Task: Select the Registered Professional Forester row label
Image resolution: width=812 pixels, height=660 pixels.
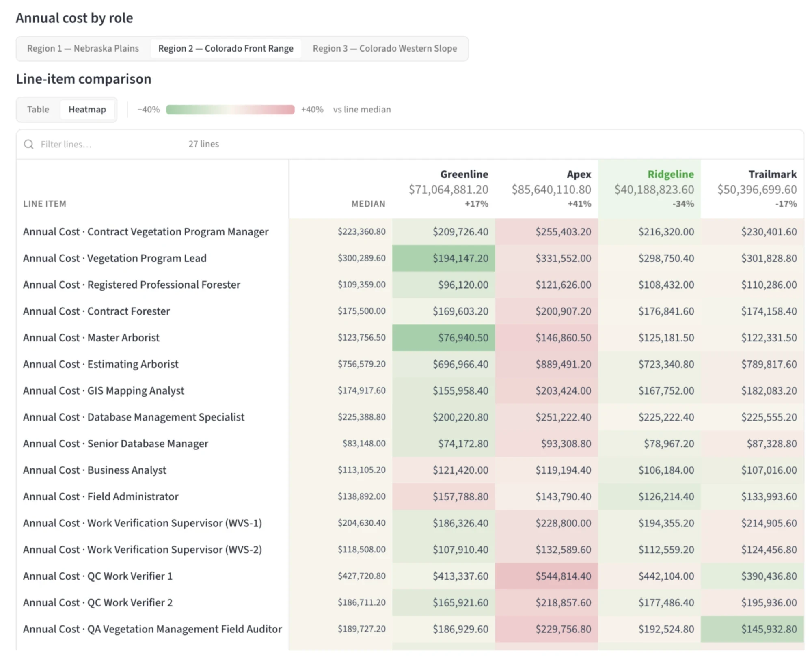Action: tap(132, 285)
